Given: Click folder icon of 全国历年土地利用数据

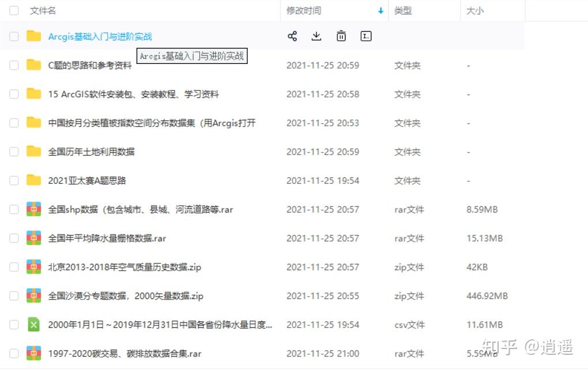Looking at the screenshot, I should tap(34, 152).
